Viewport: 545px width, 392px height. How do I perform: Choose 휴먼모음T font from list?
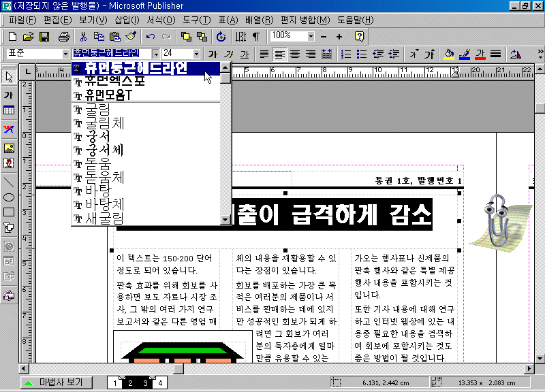pos(146,95)
